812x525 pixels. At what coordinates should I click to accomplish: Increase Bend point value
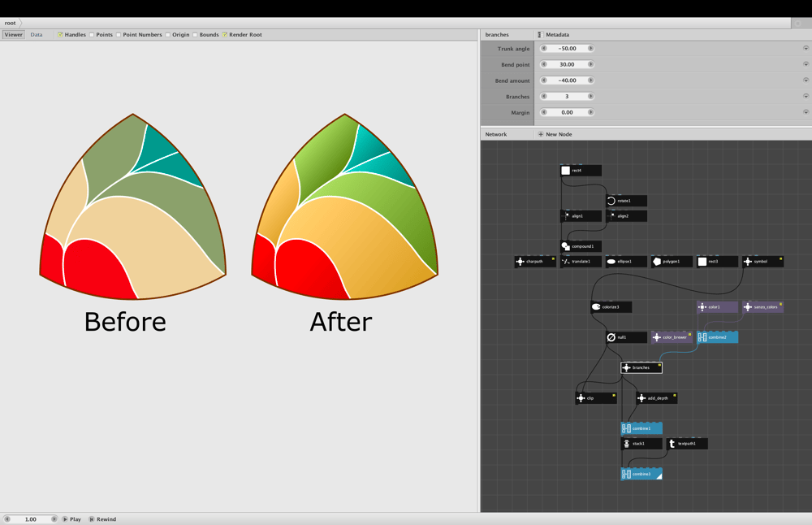tap(590, 64)
